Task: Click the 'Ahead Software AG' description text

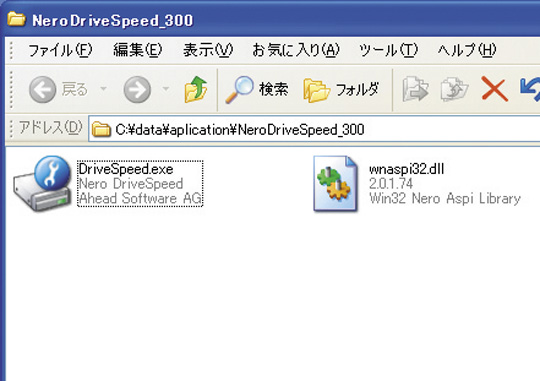Action: click(140, 198)
